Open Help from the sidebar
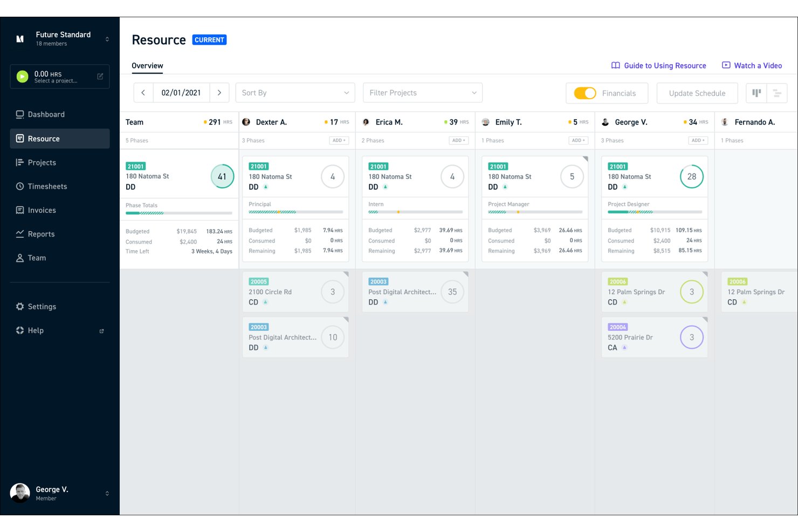Viewport: 798px width, 532px height. (59, 330)
